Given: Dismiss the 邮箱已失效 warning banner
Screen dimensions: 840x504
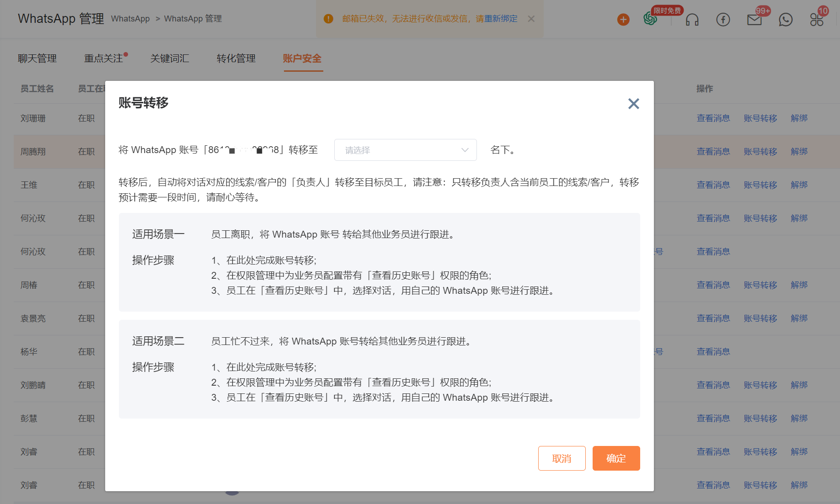Looking at the screenshot, I should (531, 19).
